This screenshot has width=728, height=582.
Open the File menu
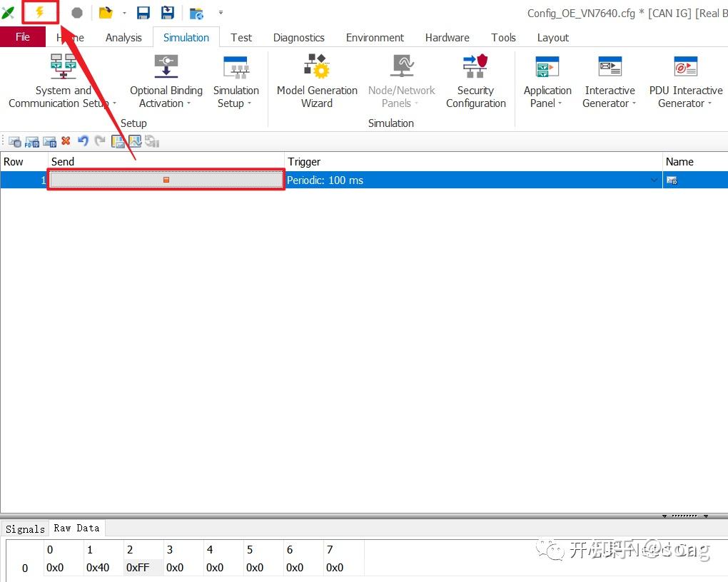pos(22,37)
